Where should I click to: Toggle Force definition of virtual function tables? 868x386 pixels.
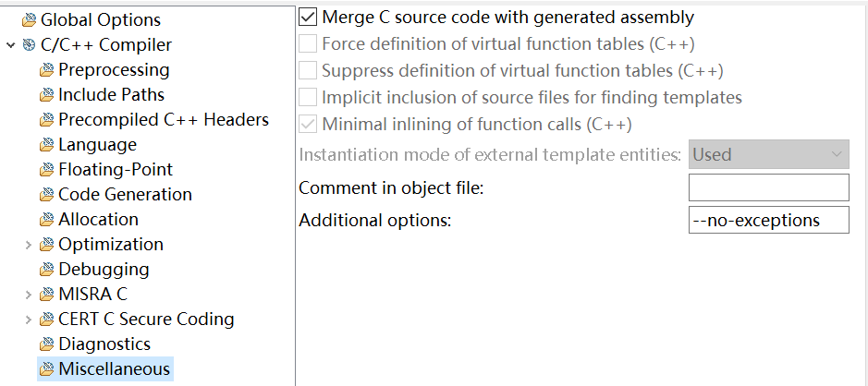(x=308, y=44)
